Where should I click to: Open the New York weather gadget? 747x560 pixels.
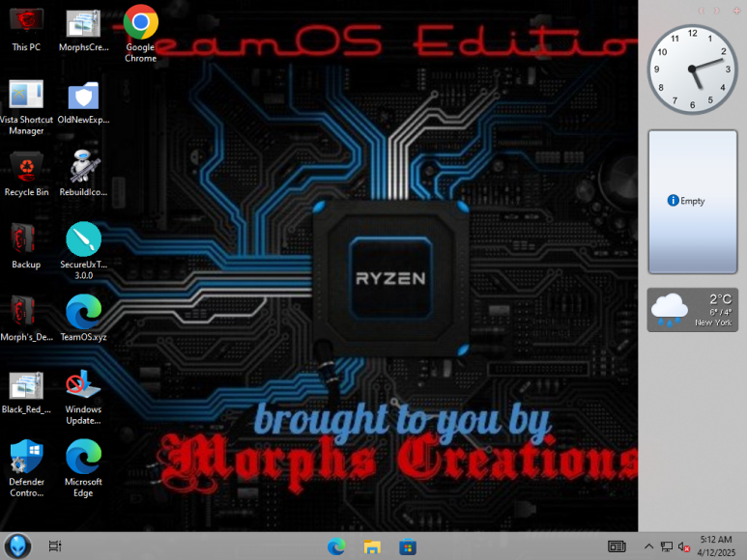pyautogui.click(x=693, y=310)
